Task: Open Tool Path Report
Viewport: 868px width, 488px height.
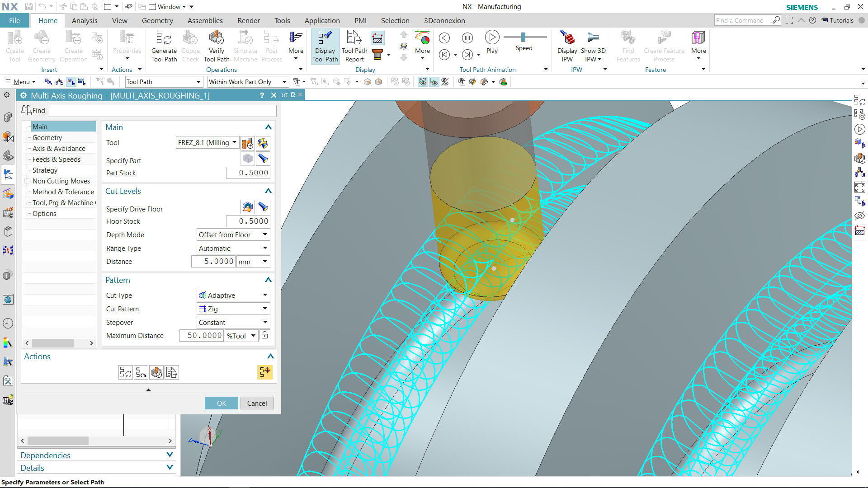Action: coord(354,46)
